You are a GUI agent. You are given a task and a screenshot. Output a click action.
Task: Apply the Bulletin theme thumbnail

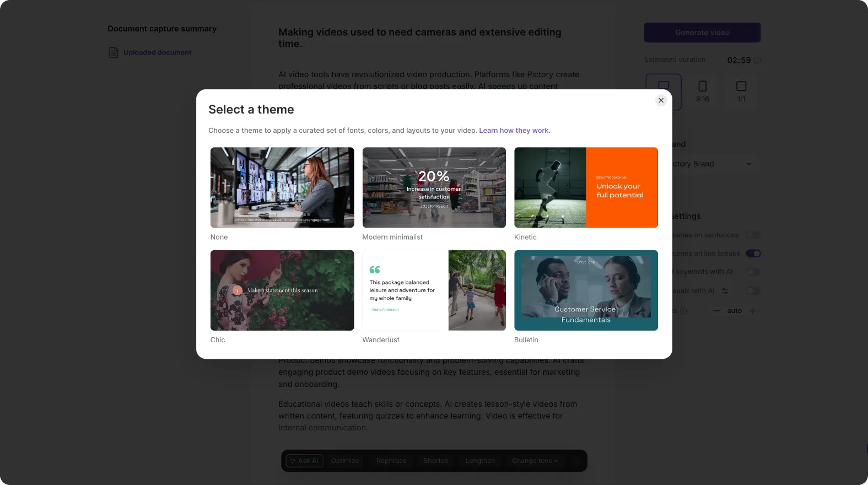pos(586,290)
